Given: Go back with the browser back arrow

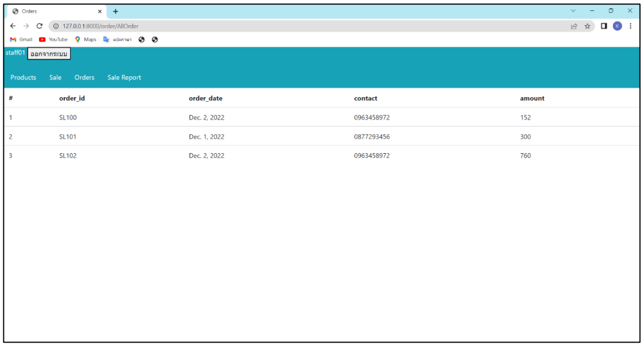Looking at the screenshot, I should pyautogui.click(x=13, y=26).
